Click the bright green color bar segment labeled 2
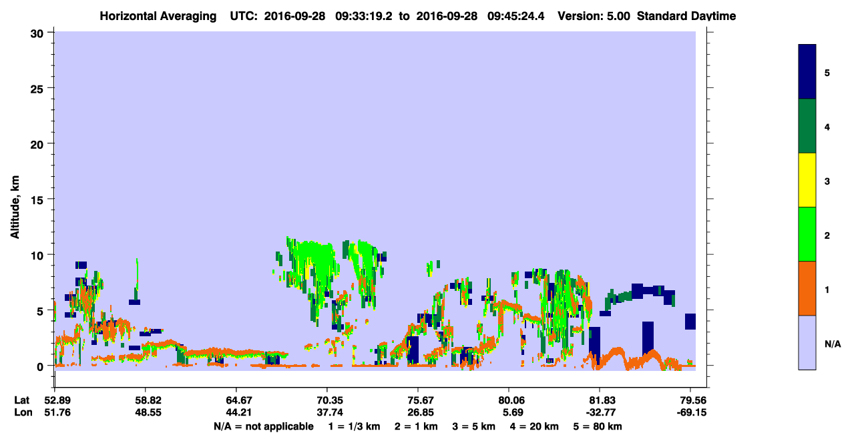 (807, 234)
